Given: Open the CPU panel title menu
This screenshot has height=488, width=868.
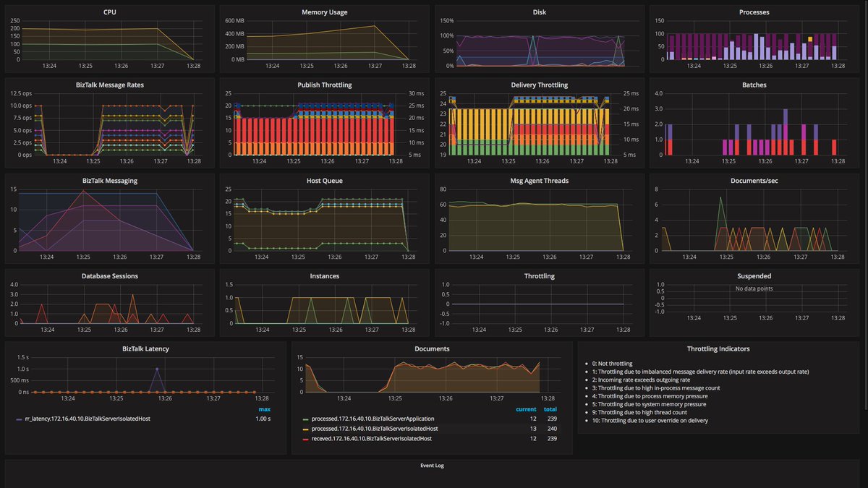Looking at the screenshot, I should click(110, 12).
